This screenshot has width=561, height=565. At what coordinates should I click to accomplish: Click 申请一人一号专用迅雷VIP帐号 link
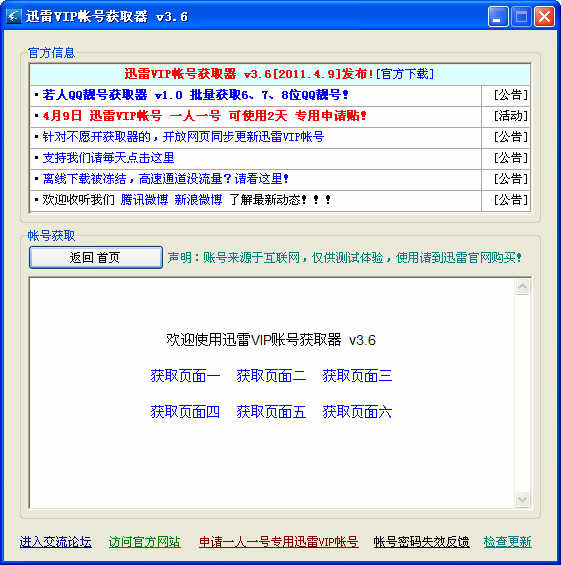(279, 542)
